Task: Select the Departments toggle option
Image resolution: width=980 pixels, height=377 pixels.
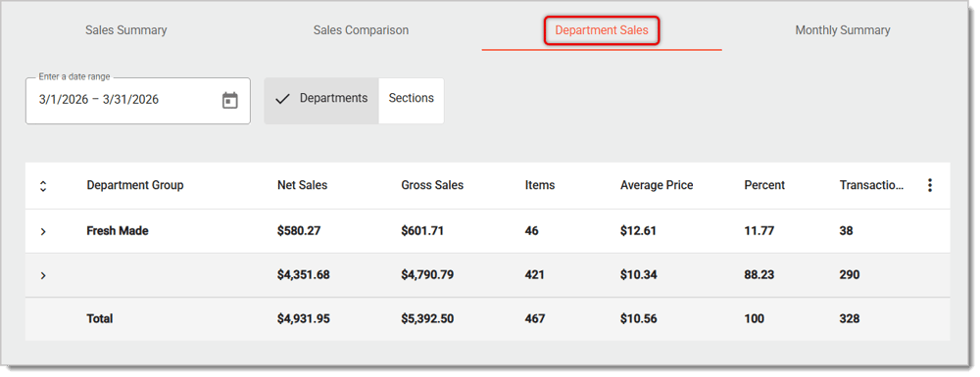Action: coord(321,101)
